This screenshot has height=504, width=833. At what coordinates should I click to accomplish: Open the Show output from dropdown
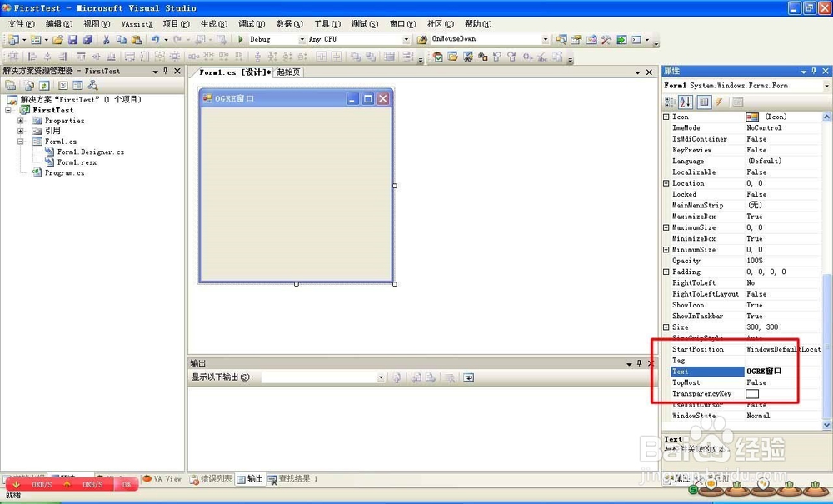pos(381,377)
